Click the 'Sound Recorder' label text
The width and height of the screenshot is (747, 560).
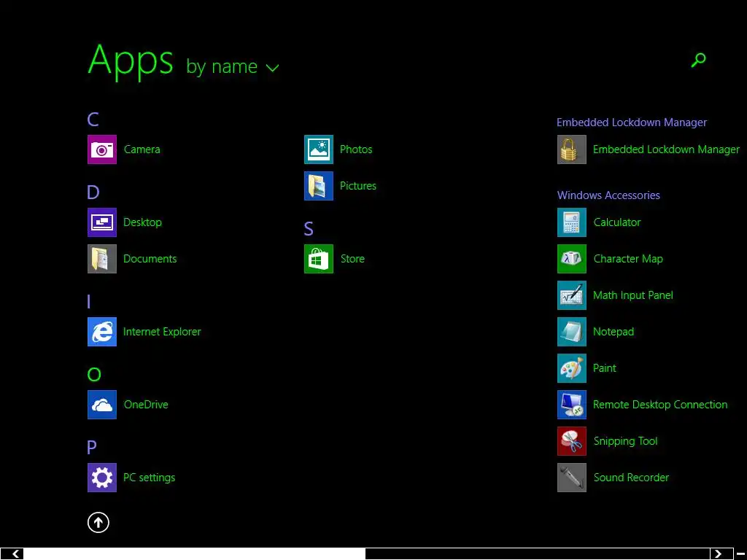(631, 478)
